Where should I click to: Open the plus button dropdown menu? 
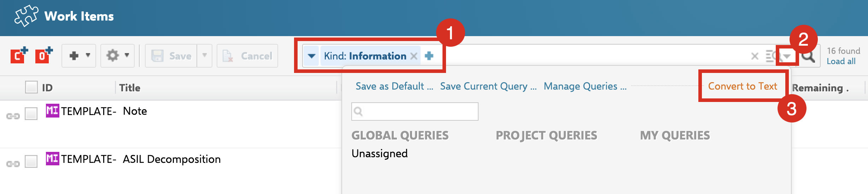point(79,56)
